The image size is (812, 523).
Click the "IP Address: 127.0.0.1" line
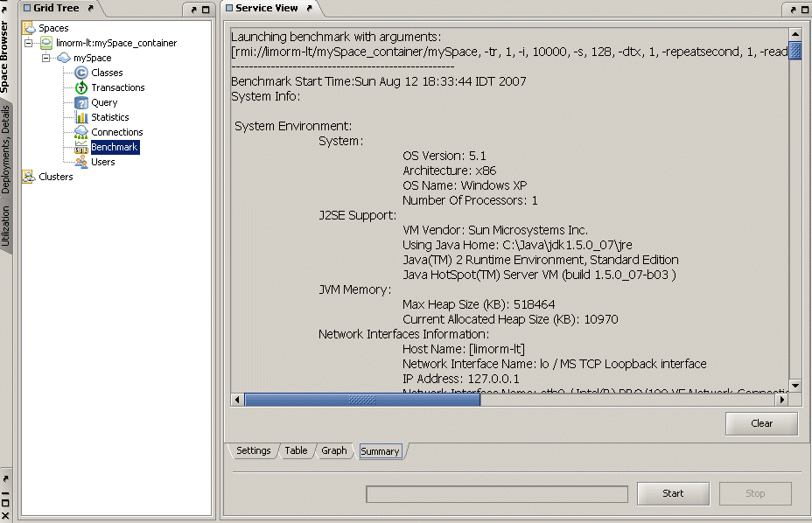pos(461,379)
